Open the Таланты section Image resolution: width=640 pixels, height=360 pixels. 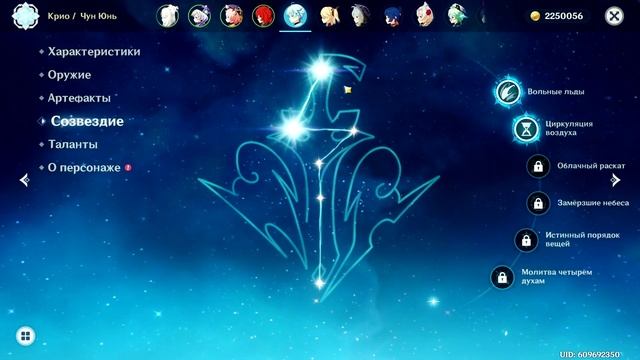click(x=73, y=144)
